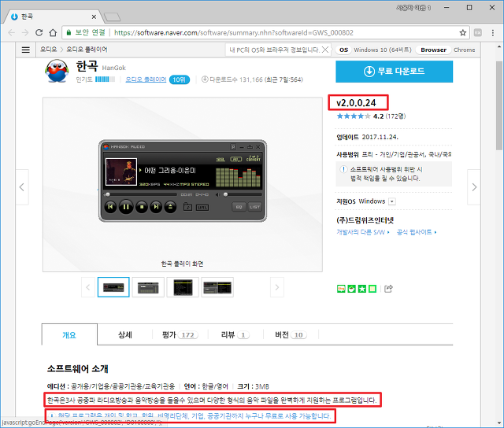The width and height of the screenshot is (504, 428).
Task: Click the star rating 4.2
Action: [x=371, y=116]
